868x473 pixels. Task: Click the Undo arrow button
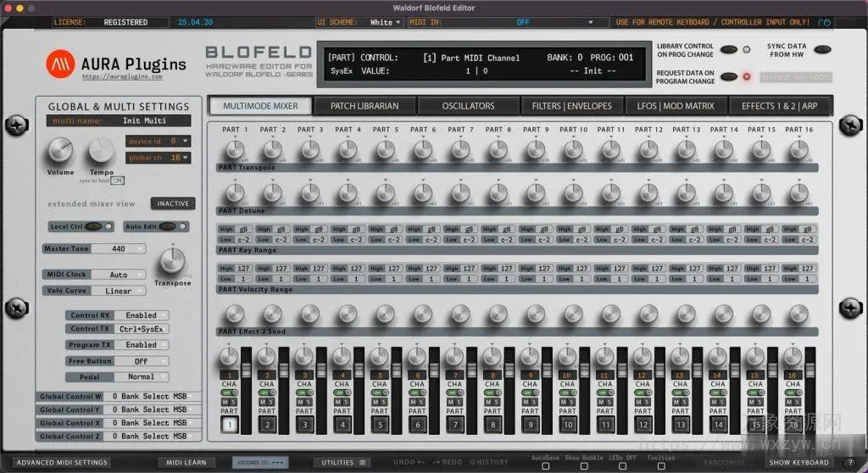pyautogui.click(x=409, y=462)
